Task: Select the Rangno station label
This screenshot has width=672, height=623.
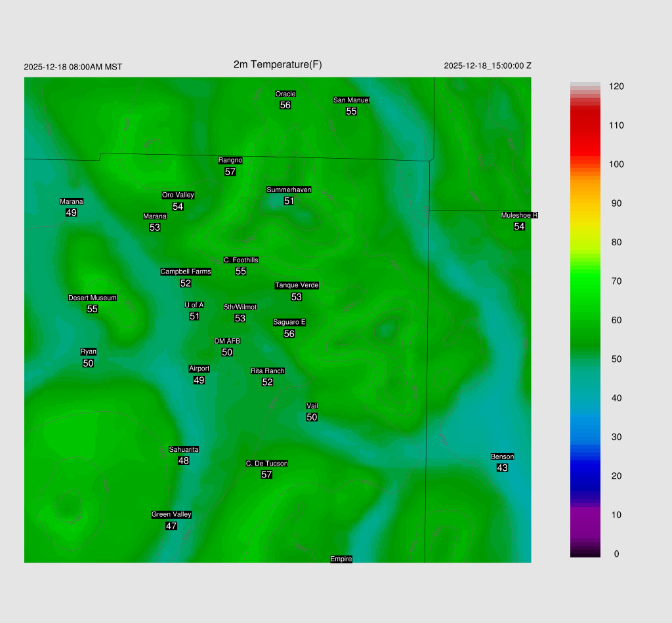Action: tap(230, 160)
